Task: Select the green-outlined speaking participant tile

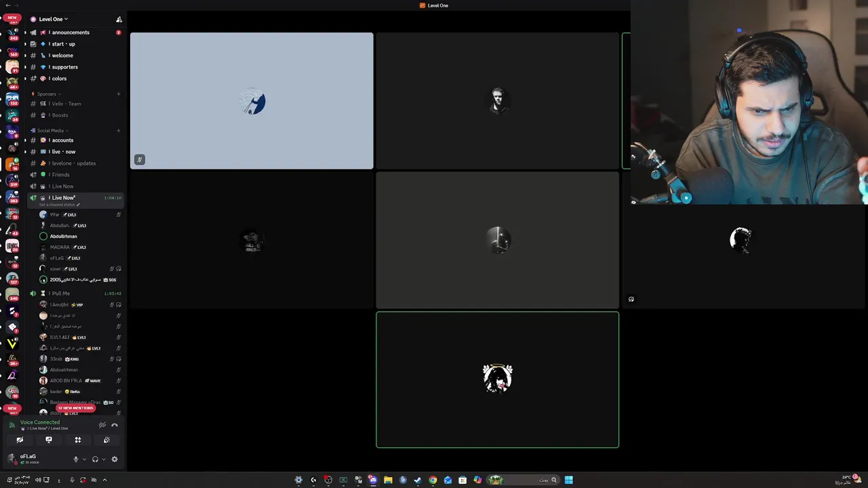Action: click(x=497, y=380)
